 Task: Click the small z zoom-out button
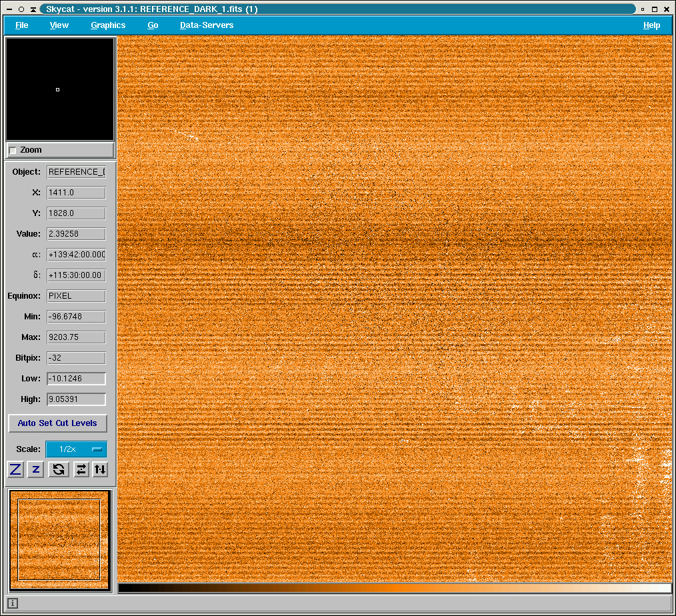(x=36, y=469)
